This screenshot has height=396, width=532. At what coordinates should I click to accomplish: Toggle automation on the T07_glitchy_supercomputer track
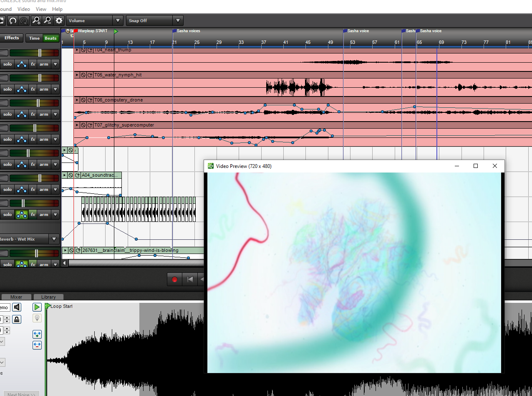[x=21, y=140]
